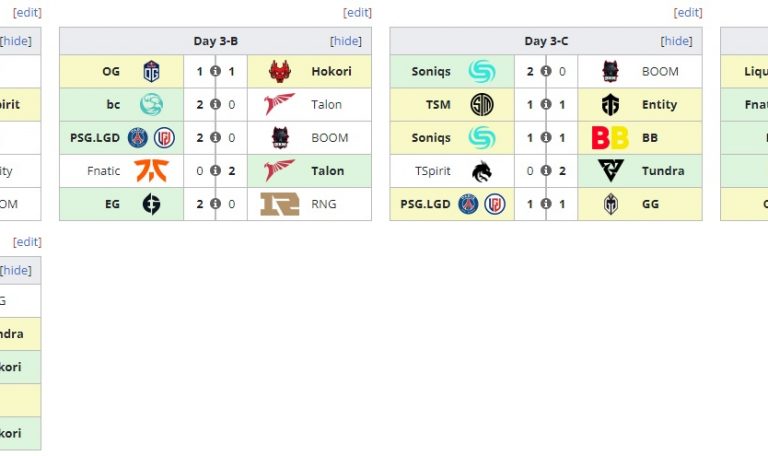Hide the Day 3-C match table
Image resolution: width=768 pixels, height=456 pixels.
[x=676, y=41]
